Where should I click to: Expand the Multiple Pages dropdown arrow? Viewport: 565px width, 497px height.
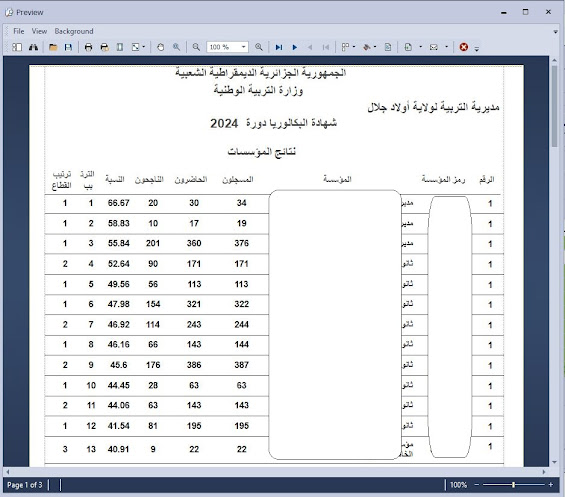pyautogui.click(x=354, y=47)
